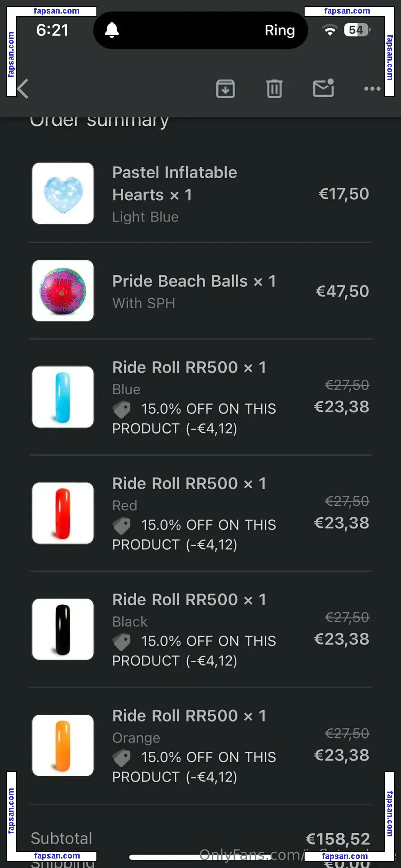Screen dimensions: 401x868
Task: Tap the Wi-Fi status icon
Action: pos(330,30)
